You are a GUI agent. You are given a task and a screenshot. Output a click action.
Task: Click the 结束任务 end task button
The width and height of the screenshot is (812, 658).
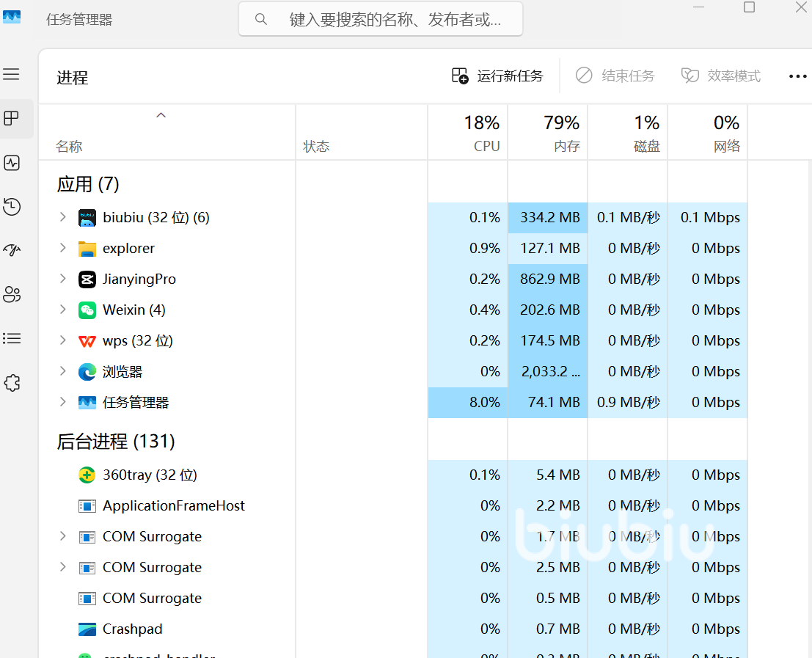point(615,76)
